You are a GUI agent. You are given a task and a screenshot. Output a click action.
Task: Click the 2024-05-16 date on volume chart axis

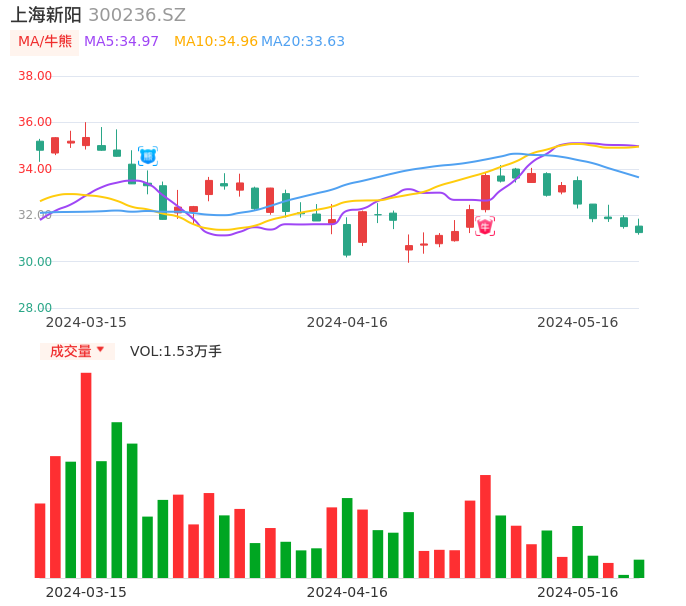(x=578, y=592)
